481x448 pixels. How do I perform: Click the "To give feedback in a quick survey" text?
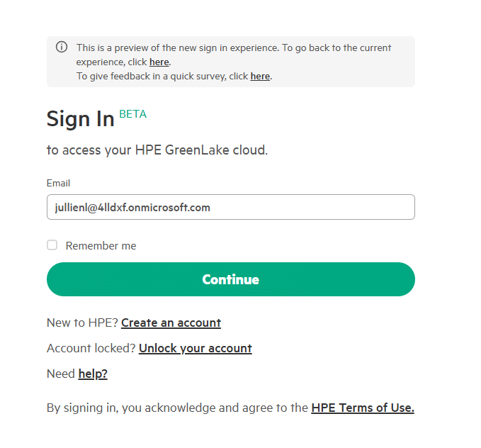(162, 77)
